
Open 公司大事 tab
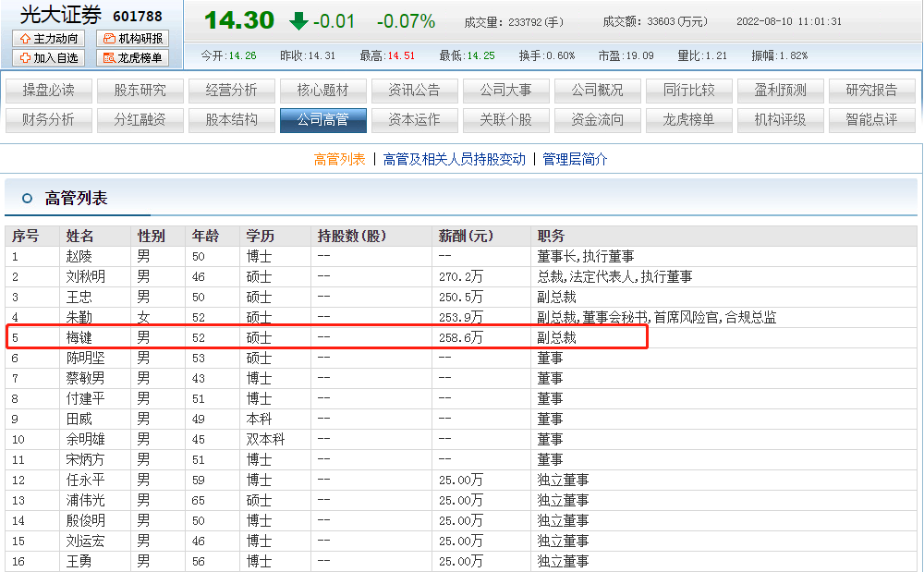click(x=506, y=91)
